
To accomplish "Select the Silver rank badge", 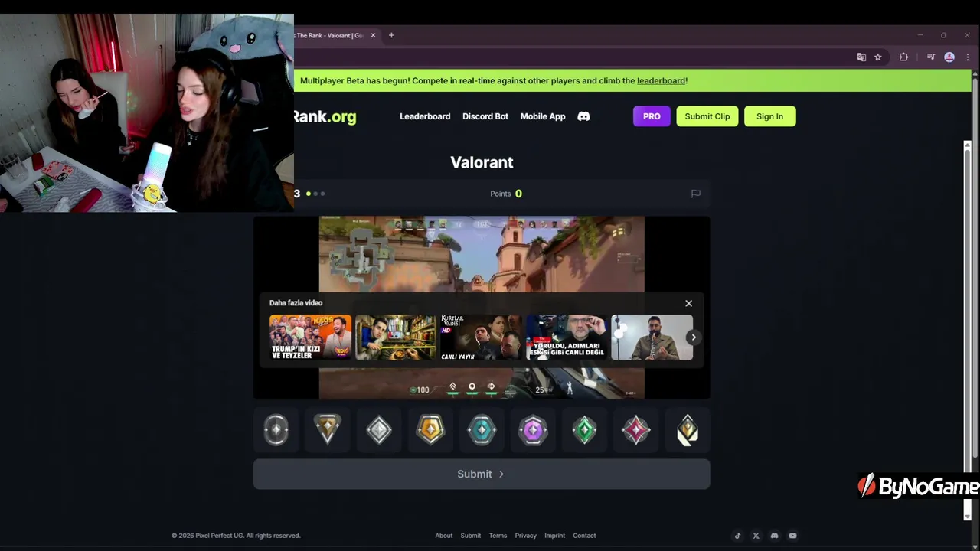I will (x=379, y=430).
